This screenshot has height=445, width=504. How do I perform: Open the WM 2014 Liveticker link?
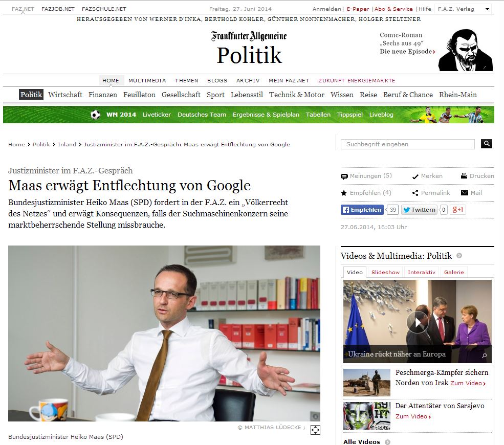coord(157,115)
